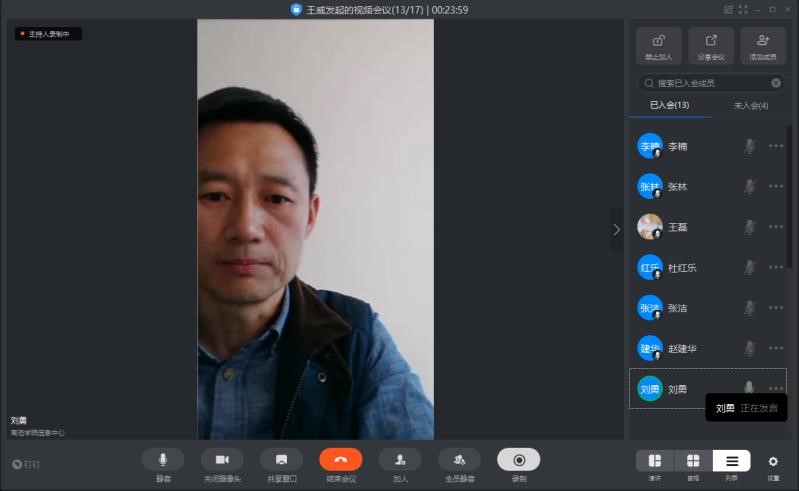Switch to 演讲 speaker layout
799x491 pixels.
(655, 461)
